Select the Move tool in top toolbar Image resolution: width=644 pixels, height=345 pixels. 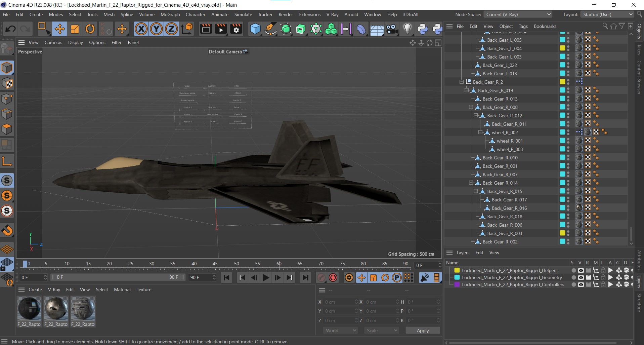(x=59, y=29)
